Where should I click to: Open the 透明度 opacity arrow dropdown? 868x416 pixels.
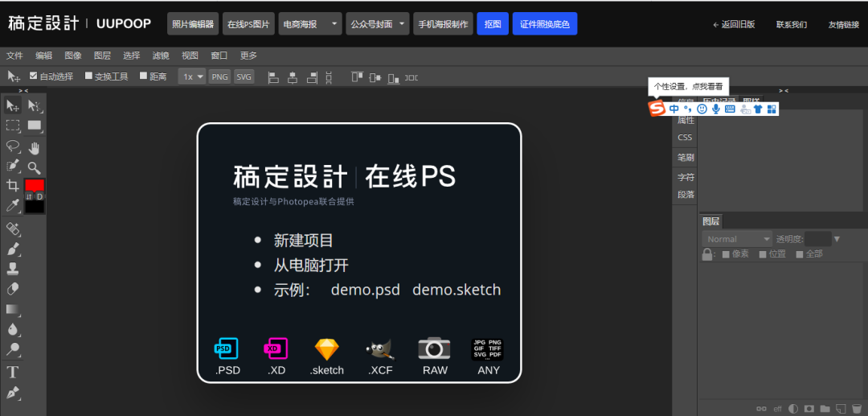point(837,239)
